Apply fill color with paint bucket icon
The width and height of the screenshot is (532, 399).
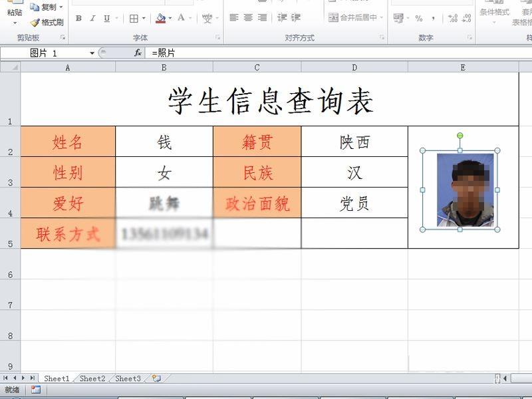point(160,17)
